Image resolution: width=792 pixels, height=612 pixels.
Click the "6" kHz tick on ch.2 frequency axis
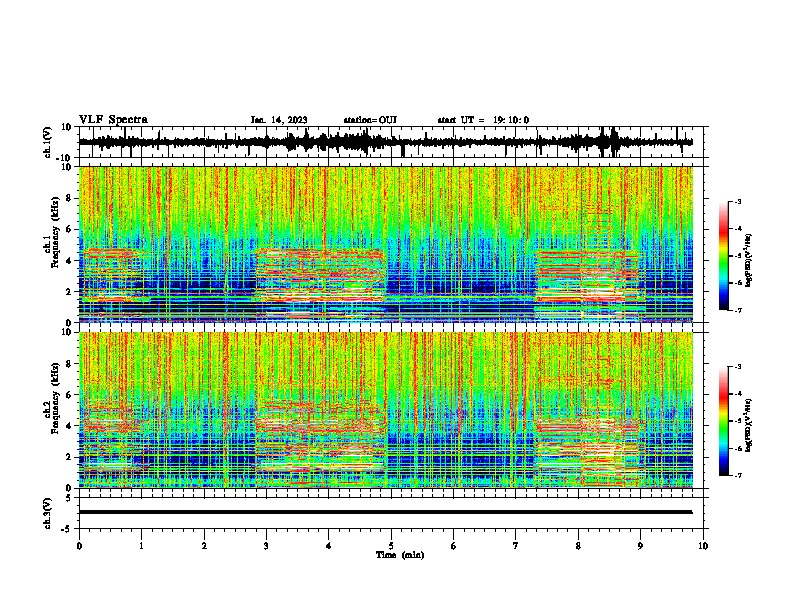tap(69, 394)
